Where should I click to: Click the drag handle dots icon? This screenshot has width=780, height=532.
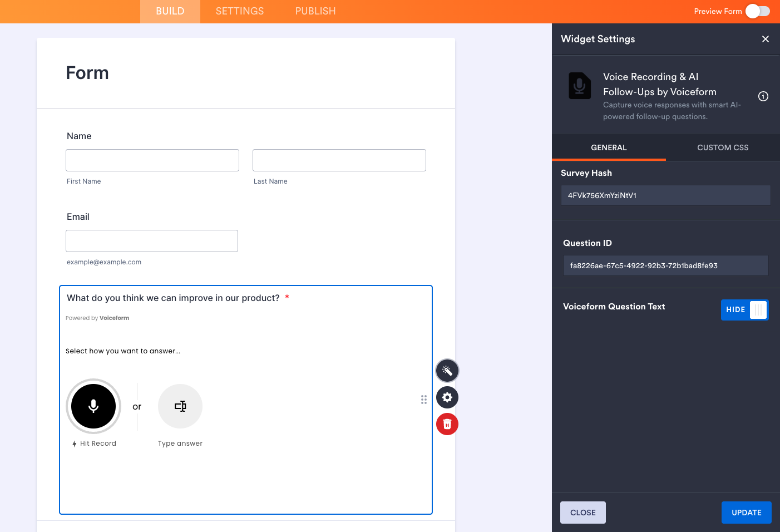click(424, 400)
